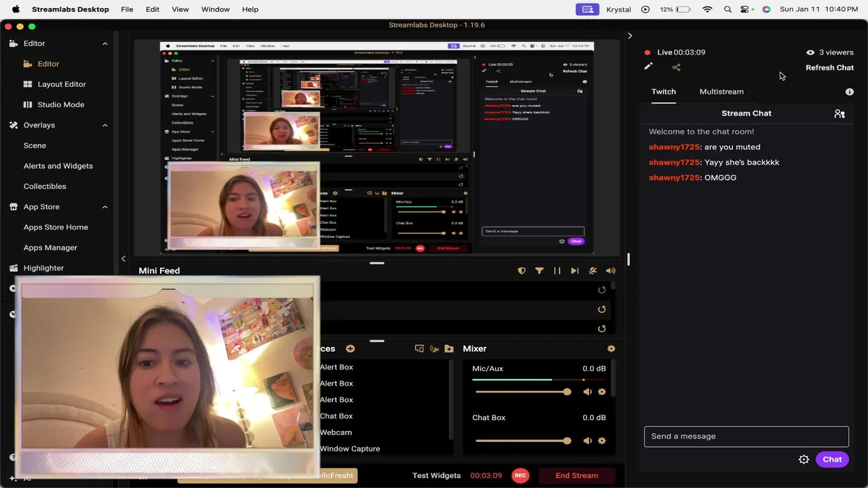This screenshot has height=488, width=868.
Task: Open Studio Mode
Action: pyautogui.click(x=61, y=104)
